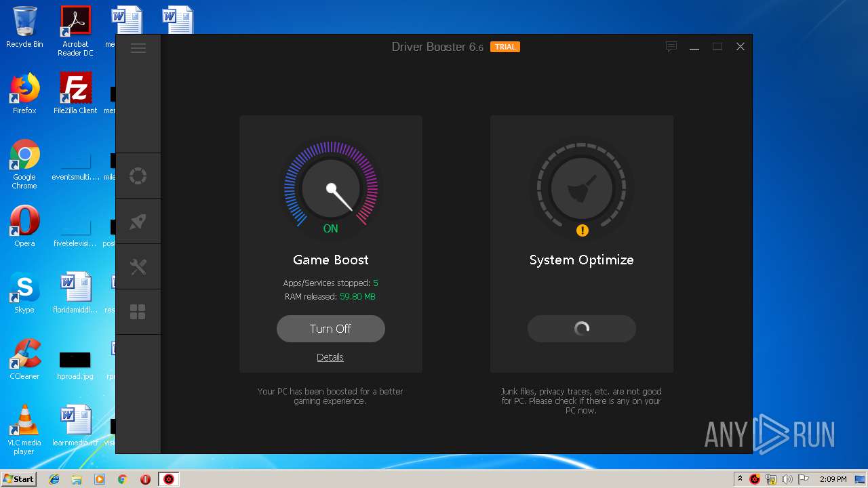Open the Boost rocket section in sidebar

tap(138, 222)
